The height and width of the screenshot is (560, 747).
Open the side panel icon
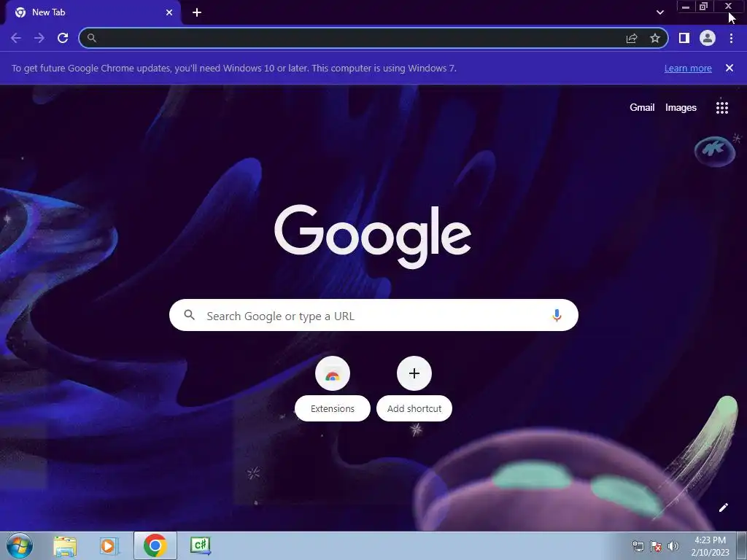(x=684, y=38)
